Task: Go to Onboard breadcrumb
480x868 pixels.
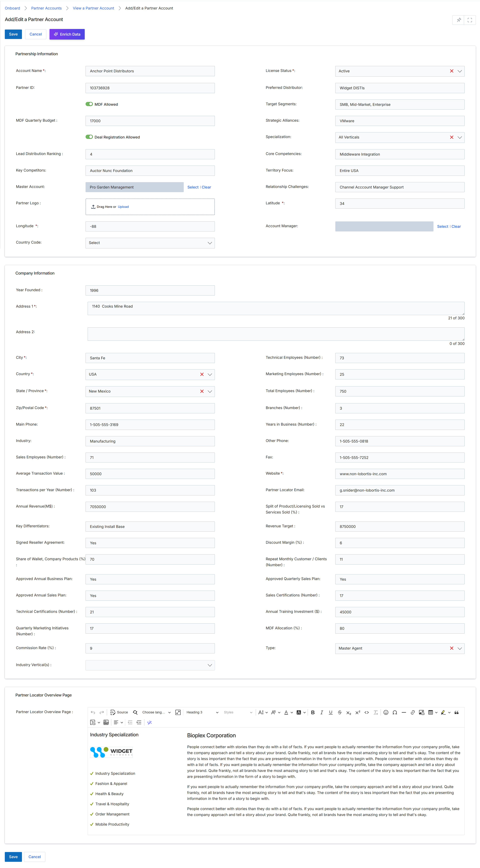Action: 12,8
